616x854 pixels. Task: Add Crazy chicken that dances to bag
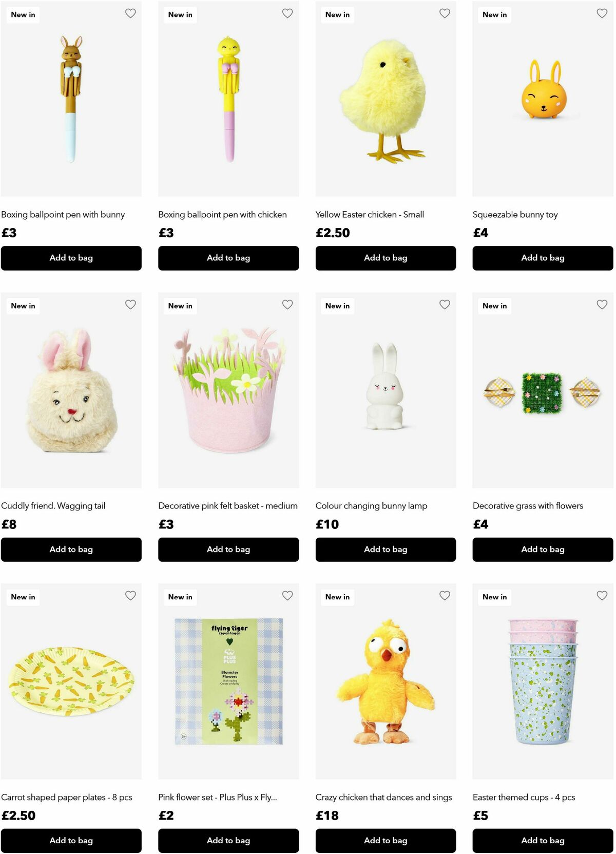pos(386,841)
